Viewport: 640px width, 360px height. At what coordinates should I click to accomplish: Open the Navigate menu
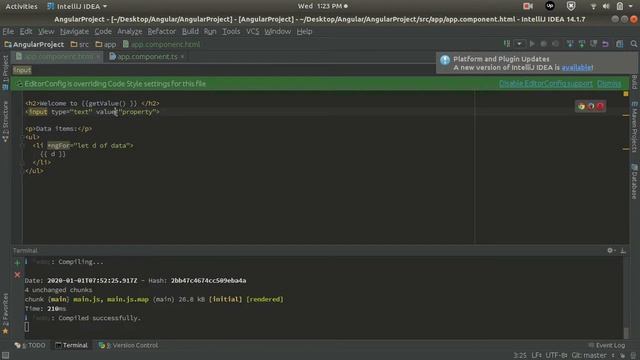74,31
